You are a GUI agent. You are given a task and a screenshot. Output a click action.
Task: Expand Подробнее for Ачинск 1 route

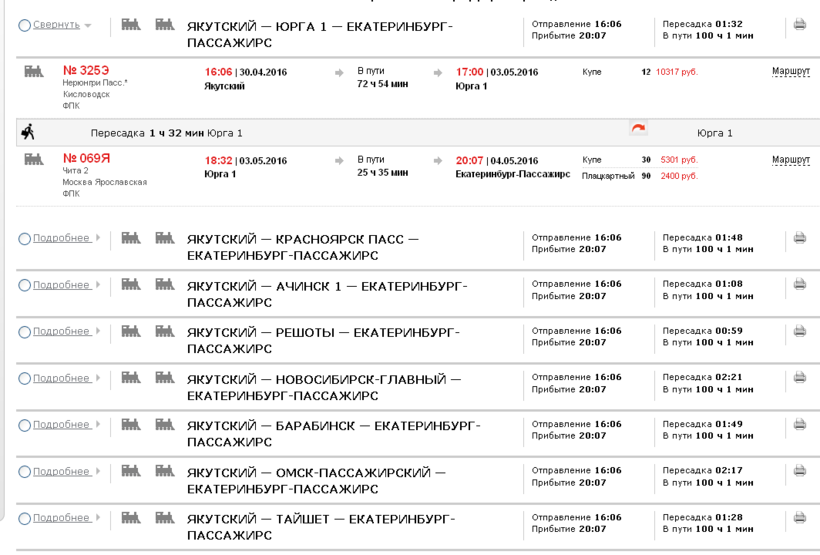pos(61,285)
